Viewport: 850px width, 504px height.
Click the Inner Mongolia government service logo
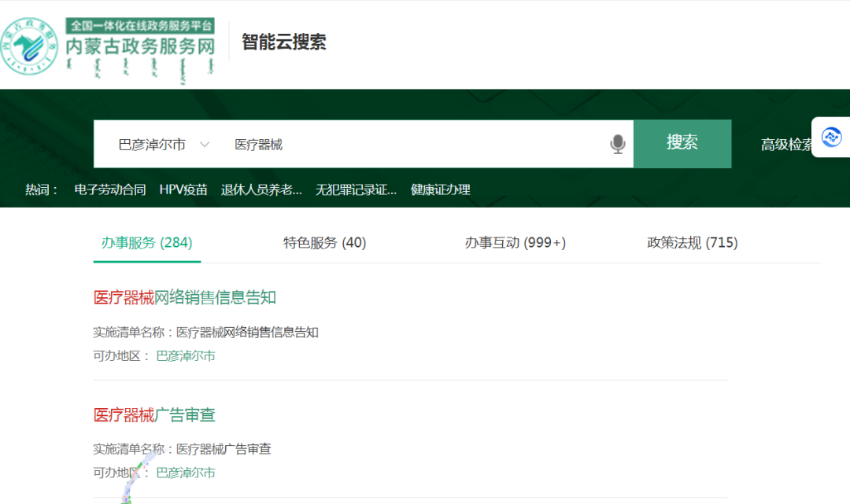tap(109, 48)
